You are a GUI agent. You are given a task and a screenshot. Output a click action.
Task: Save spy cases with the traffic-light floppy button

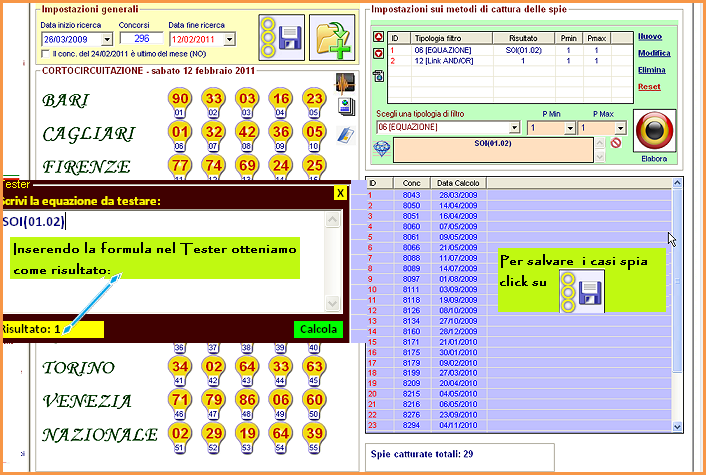281,37
